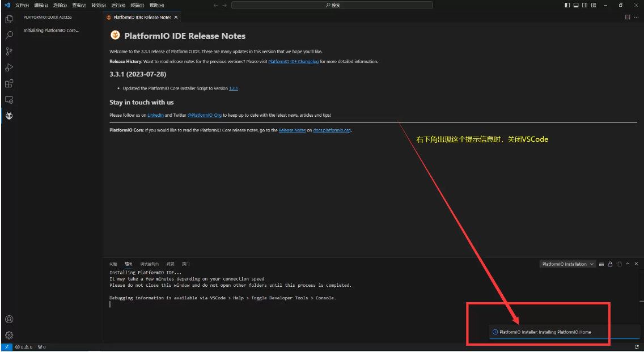Open the 终端 (Terminal) menu
644x352 pixels.
pyautogui.click(x=137, y=5)
